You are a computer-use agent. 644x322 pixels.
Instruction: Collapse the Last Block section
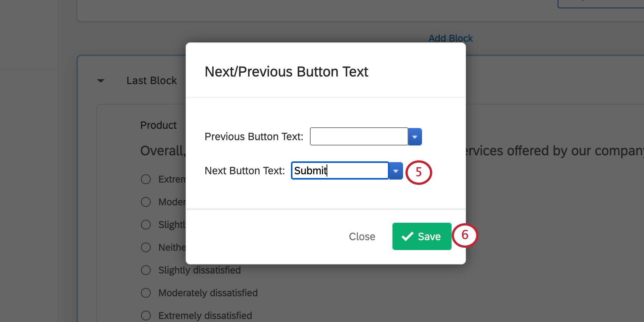click(100, 80)
